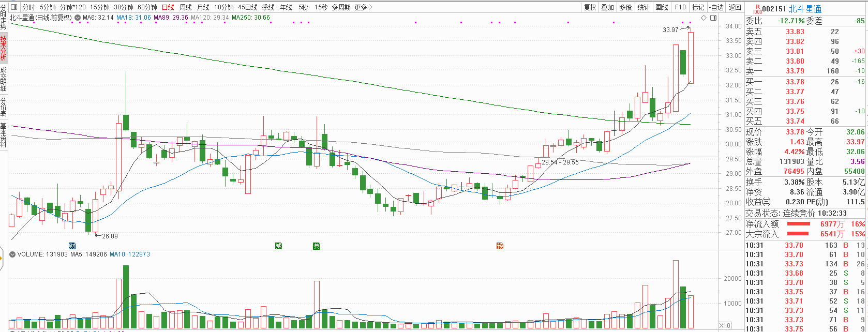This screenshot has width=868, height=332.
Task: Select the 60分钟 period
Action: (x=147, y=8)
